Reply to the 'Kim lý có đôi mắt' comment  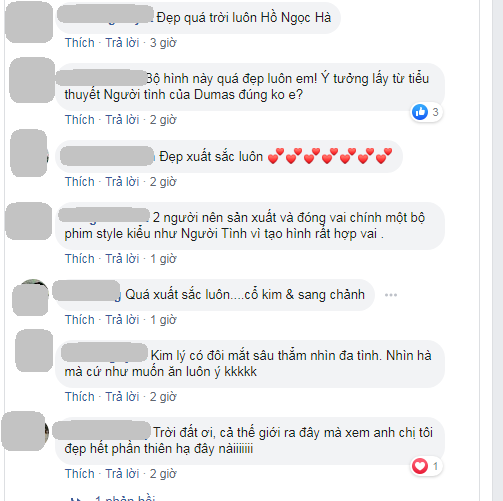(122, 397)
